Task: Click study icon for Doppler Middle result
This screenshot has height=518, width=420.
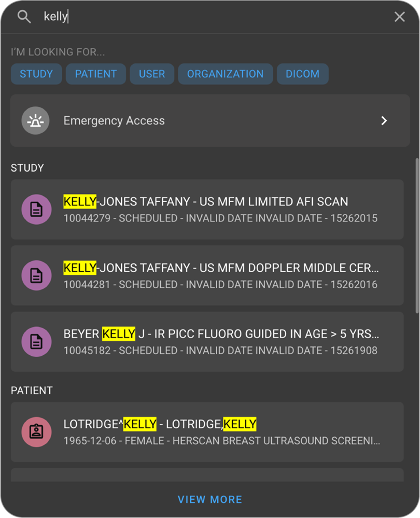Action: click(36, 275)
